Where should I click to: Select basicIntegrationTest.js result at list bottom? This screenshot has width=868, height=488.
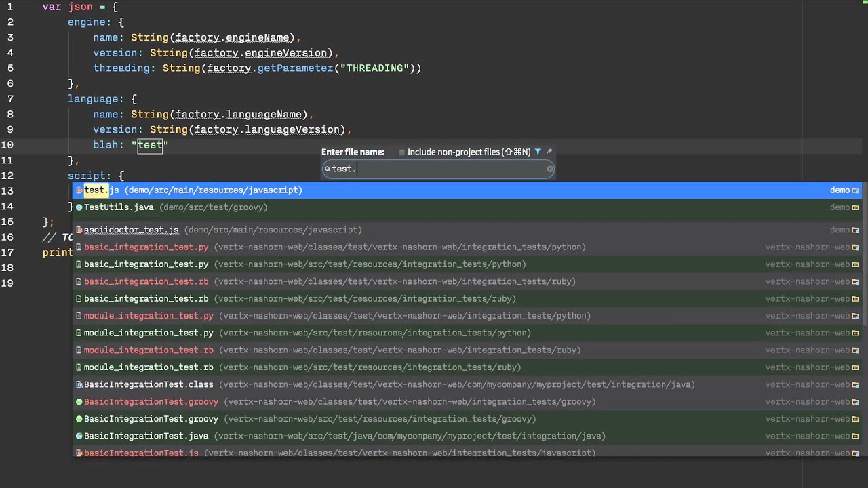point(467,452)
